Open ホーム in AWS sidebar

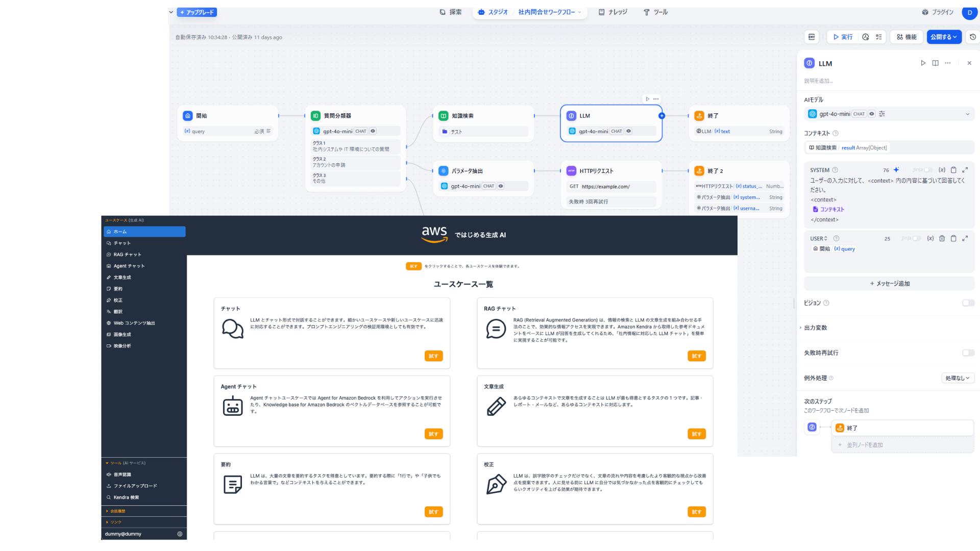click(144, 232)
